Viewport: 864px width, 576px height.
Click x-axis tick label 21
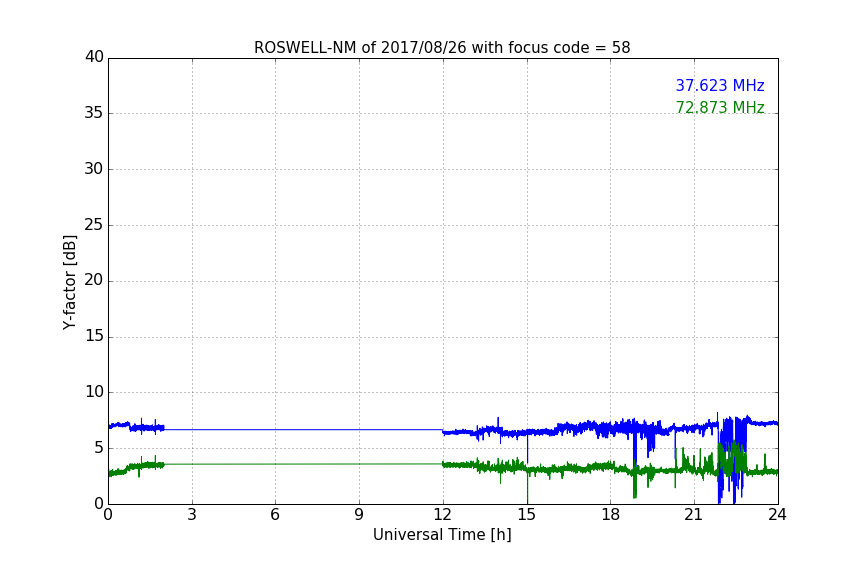point(694,515)
